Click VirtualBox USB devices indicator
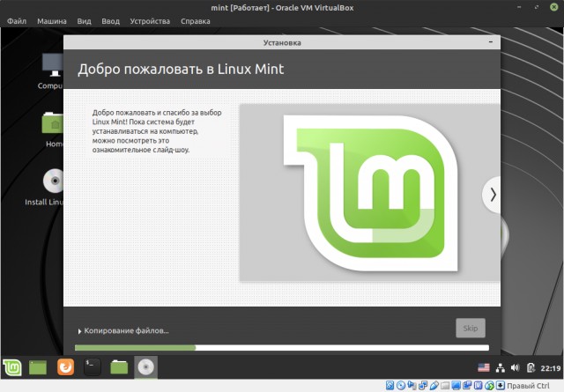This screenshot has width=564, height=392. pos(434,386)
